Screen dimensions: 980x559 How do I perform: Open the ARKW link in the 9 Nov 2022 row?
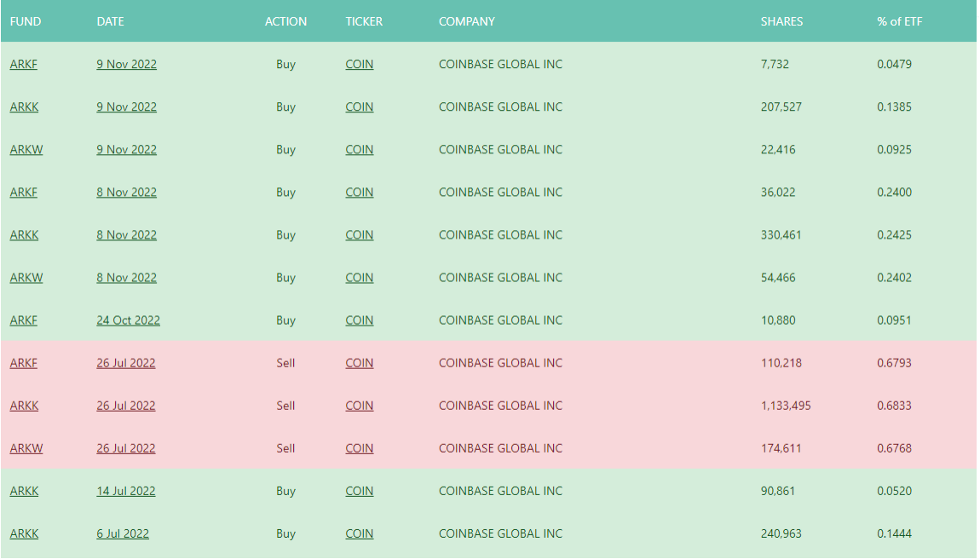click(26, 149)
